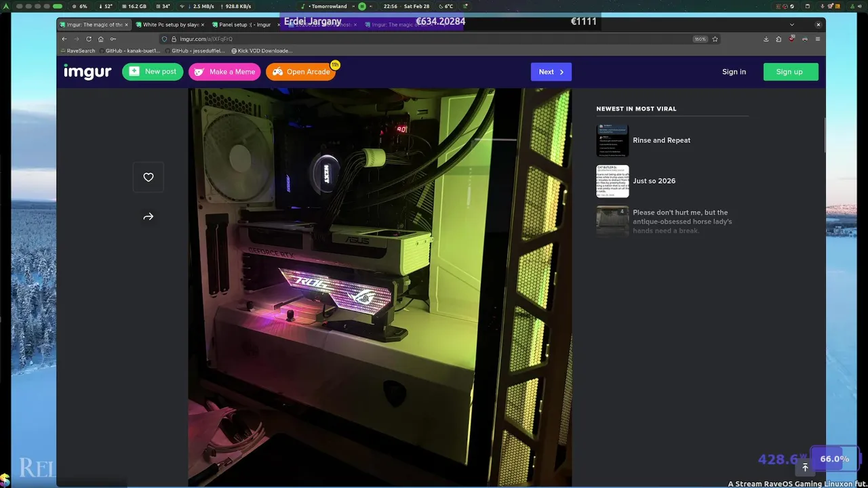868x488 pixels.
Task: Skip to next track in top panel
Action: click(x=371, y=6)
